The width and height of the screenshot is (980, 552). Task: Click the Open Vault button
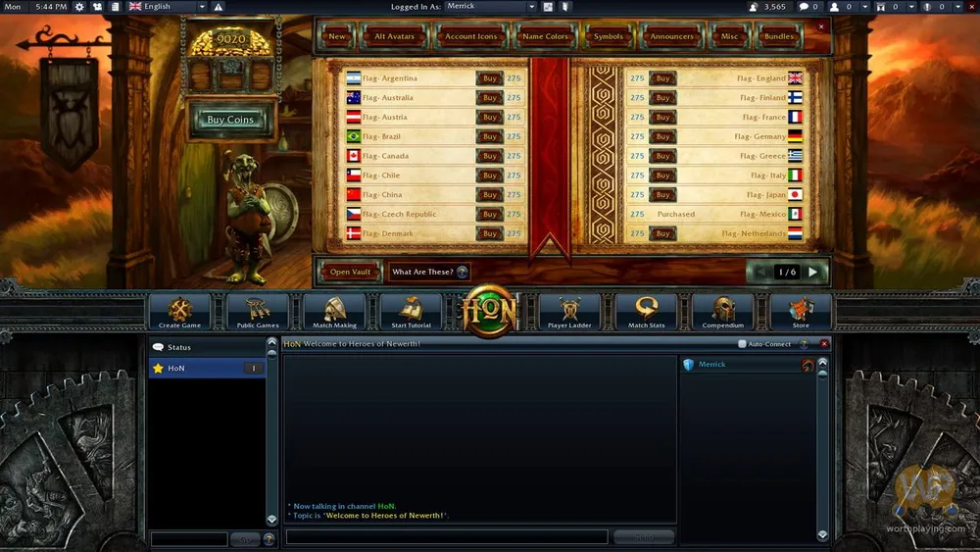350,272
